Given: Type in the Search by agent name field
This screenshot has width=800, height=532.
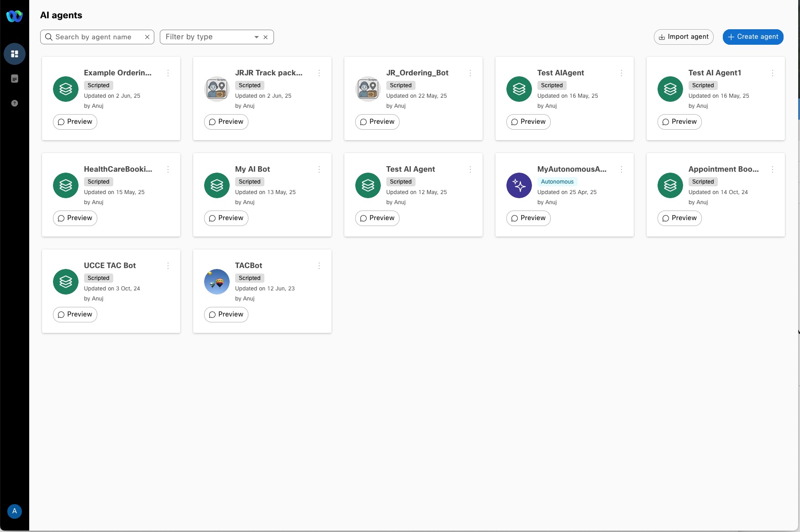Looking at the screenshot, I should point(96,37).
